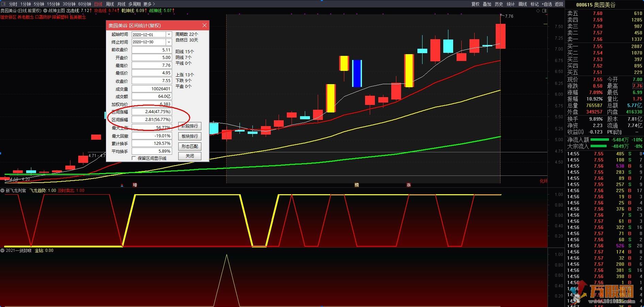The width and height of the screenshot is (644, 307).
Task: Open the 画线 drawing tools menu
Action: (x=523, y=4)
